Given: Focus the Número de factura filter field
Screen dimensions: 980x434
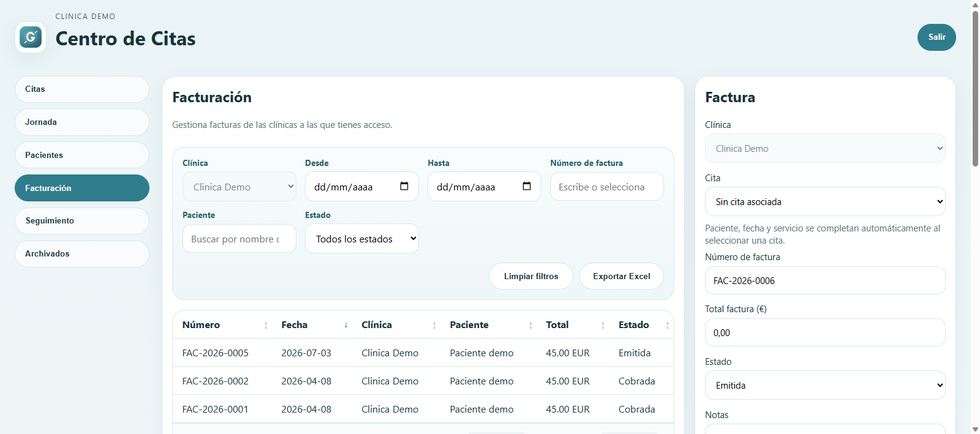Looking at the screenshot, I should click(x=607, y=187).
